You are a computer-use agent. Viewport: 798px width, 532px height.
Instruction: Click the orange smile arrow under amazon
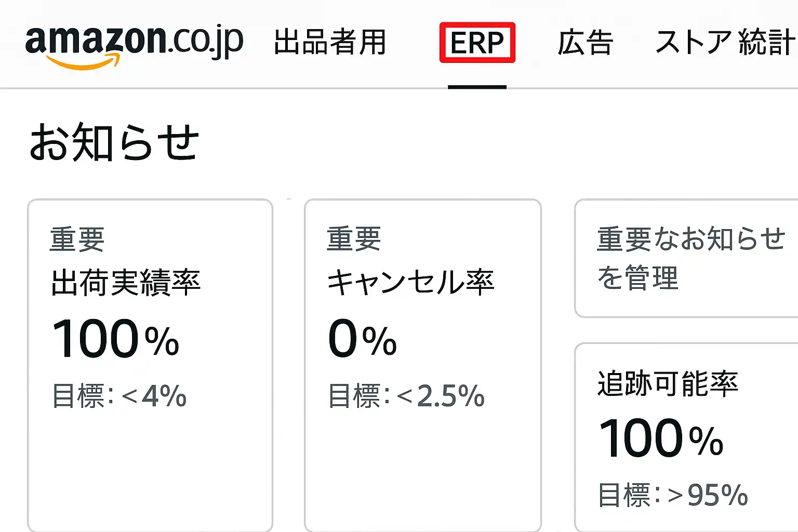point(83,64)
